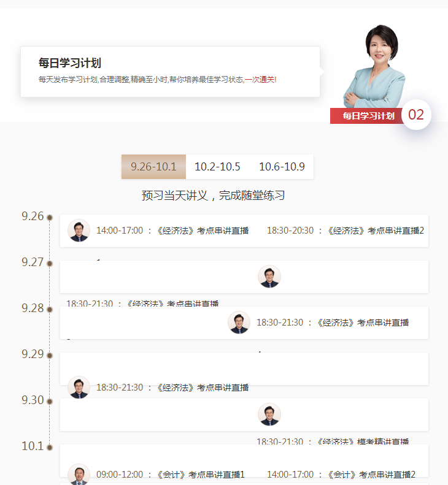
Task: Open the 10.6-10.9 date range tab
Action: click(282, 167)
